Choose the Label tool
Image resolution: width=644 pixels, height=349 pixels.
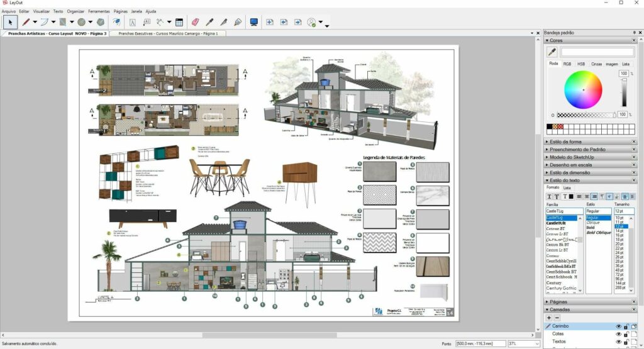[147, 22]
